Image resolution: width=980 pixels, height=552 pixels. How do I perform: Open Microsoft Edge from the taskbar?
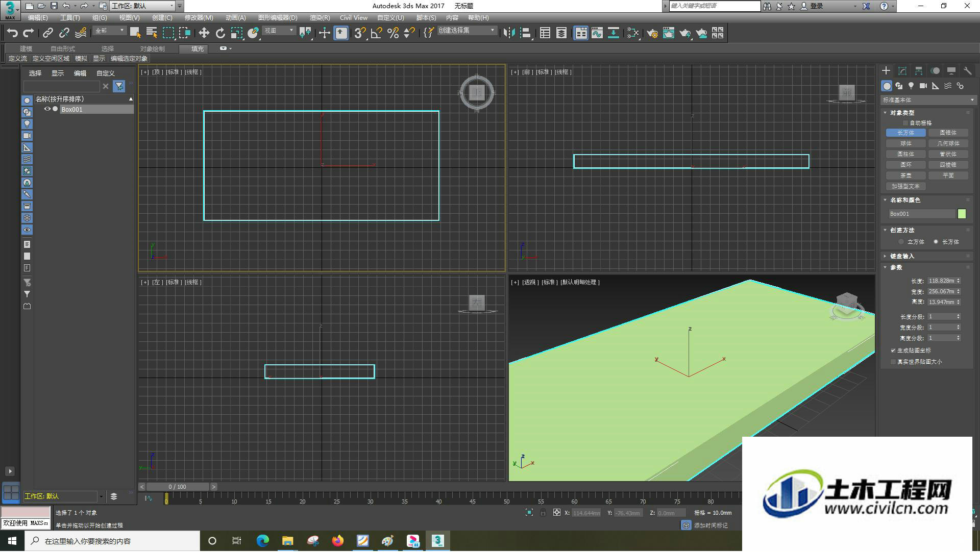pos(262,541)
